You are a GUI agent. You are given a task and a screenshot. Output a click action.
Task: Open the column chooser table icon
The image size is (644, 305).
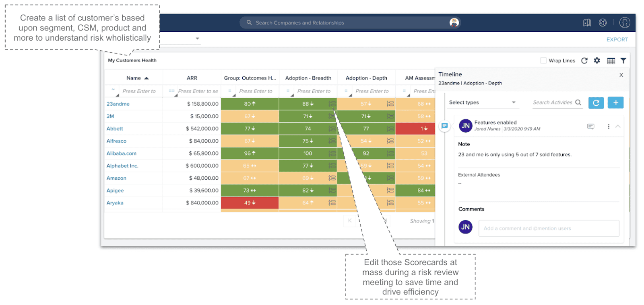[x=611, y=61]
